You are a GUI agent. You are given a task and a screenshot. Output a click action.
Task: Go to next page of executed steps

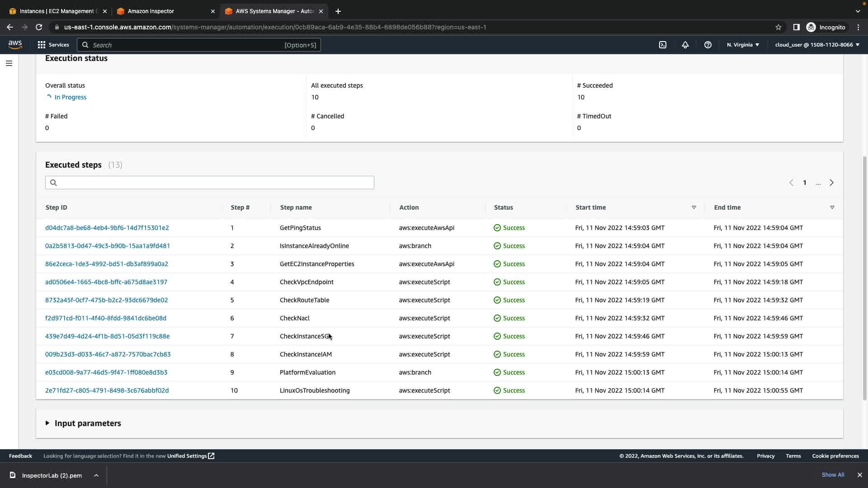click(x=831, y=183)
